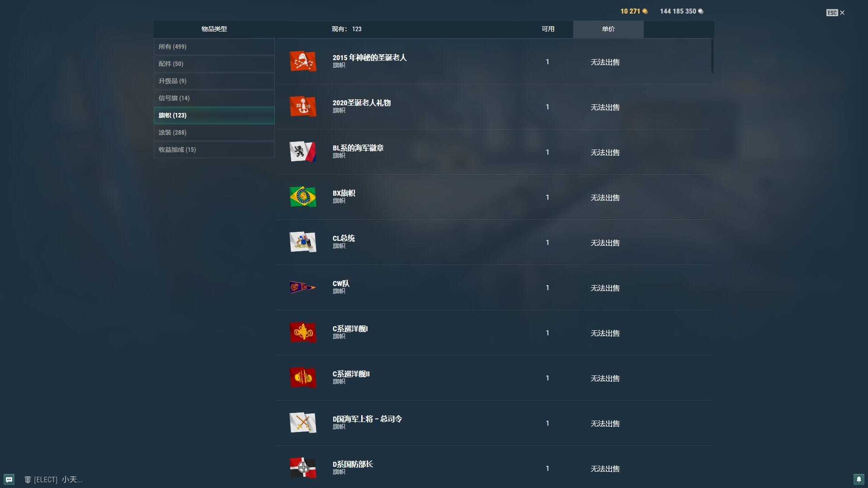Select the green BX flag icon

[302, 197]
